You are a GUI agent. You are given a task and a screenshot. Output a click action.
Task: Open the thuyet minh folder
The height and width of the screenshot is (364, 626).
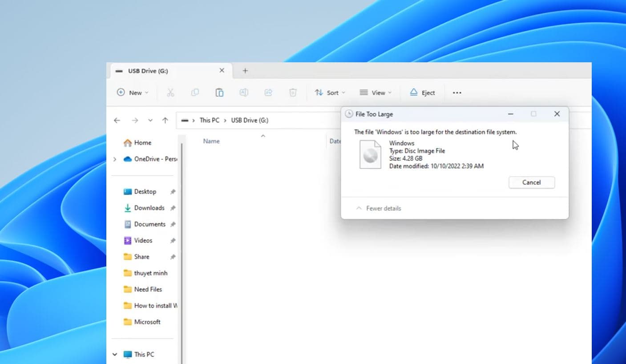pyautogui.click(x=146, y=273)
